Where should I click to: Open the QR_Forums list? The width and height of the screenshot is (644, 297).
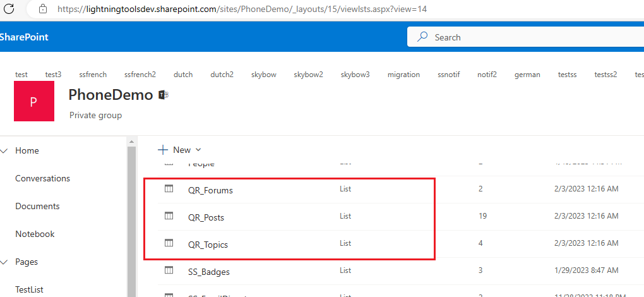pos(210,190)
